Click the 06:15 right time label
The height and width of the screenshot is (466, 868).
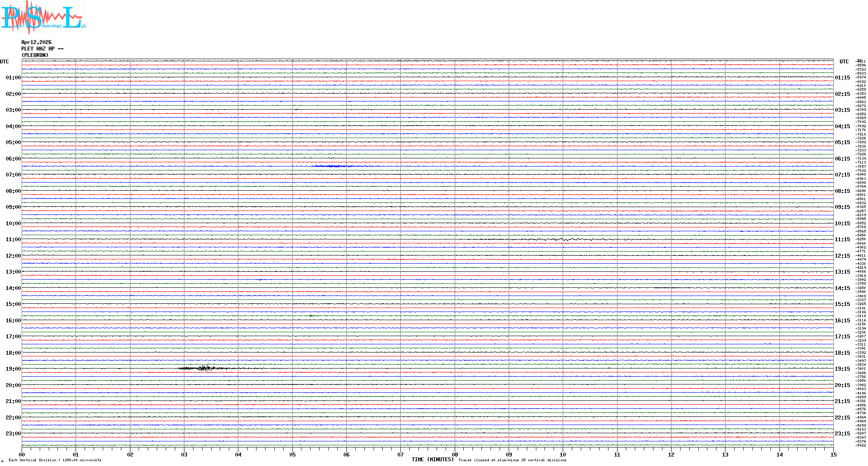842,159
